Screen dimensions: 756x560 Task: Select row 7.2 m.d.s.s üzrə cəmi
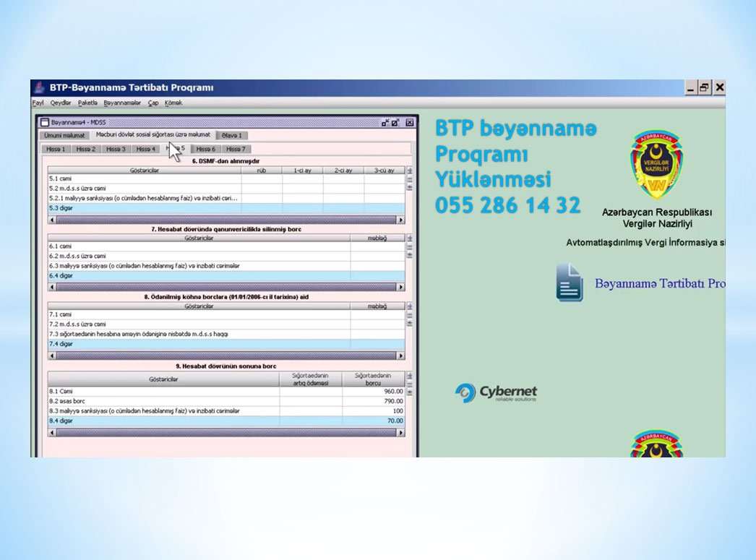(226, 324)
